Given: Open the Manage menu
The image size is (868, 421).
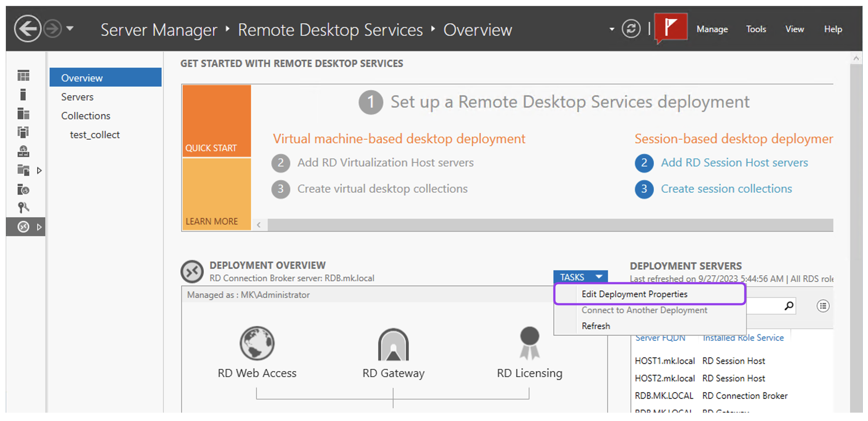Looking at the screenshot, I should (712, 29).
